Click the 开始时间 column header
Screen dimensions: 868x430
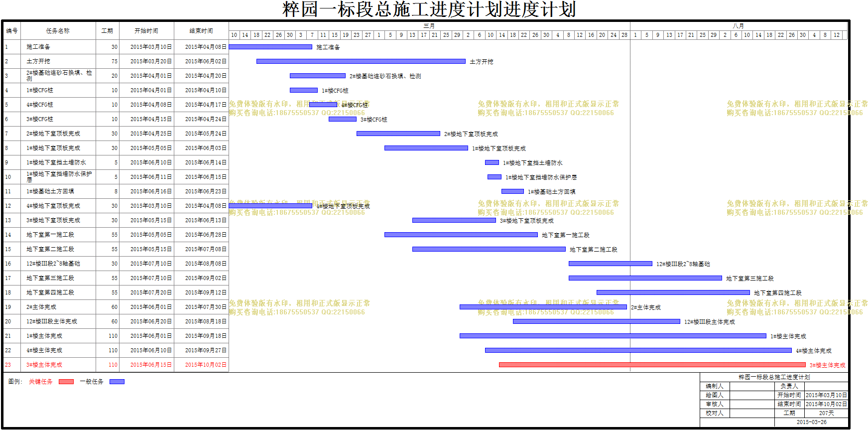pyautogui.click(x=146, y=31)
